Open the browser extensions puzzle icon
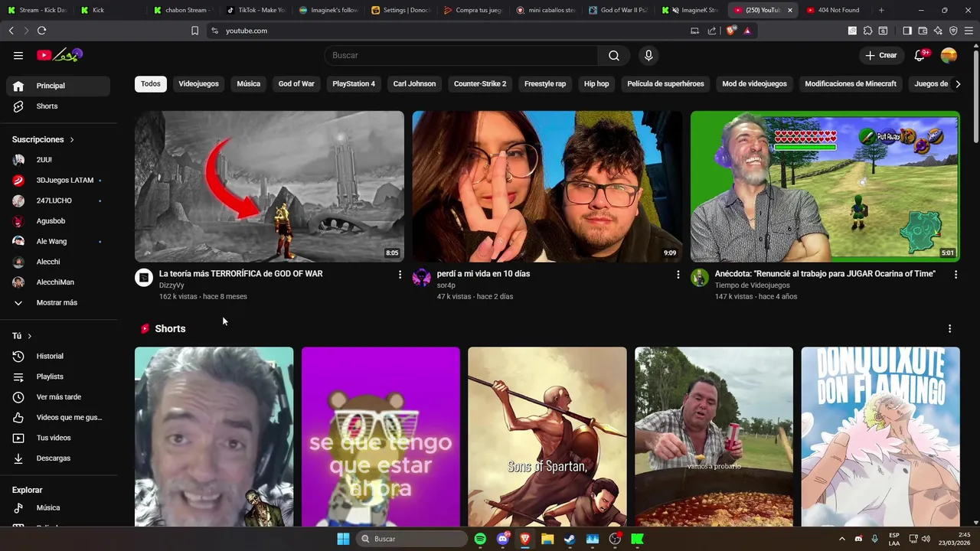The width and height of the screenshot is (980, 551). pyautogui.click(x=867, y=31)
